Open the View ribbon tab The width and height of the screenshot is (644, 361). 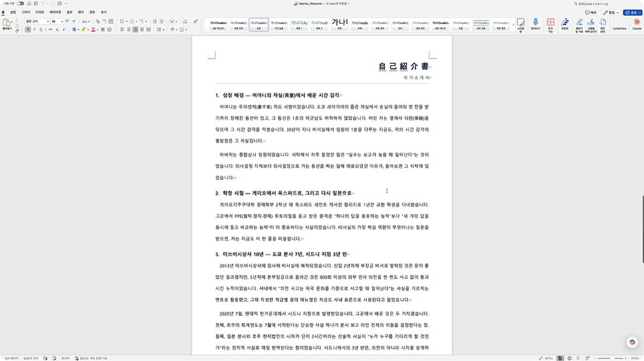(104, 12)
